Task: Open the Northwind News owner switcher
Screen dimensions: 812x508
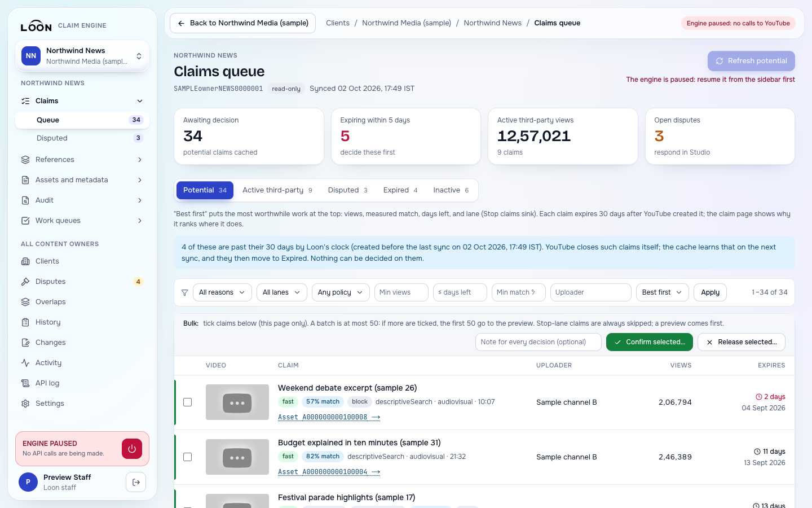Action: [82, 56]
